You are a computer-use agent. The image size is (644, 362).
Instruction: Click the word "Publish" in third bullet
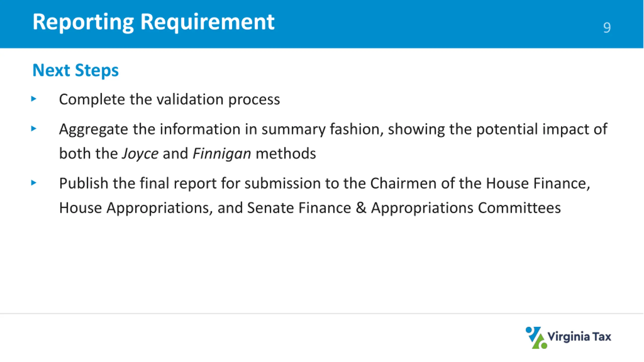click(84, 183)
